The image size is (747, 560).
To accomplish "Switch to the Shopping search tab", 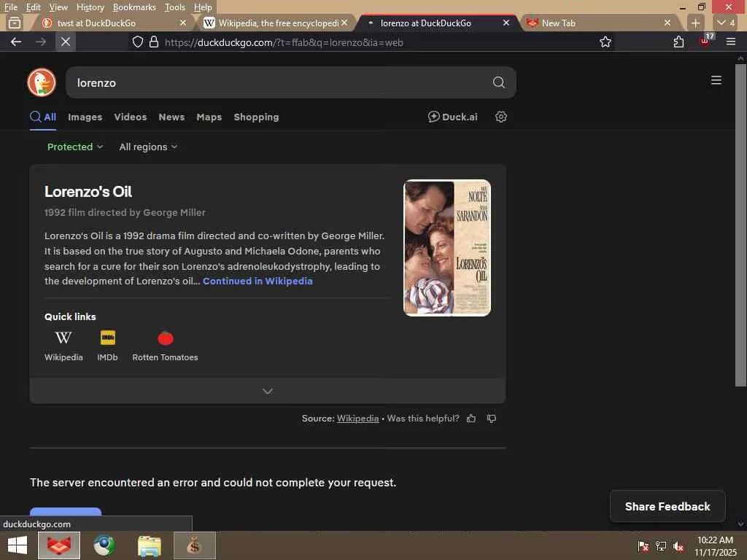I will point(256,117).
